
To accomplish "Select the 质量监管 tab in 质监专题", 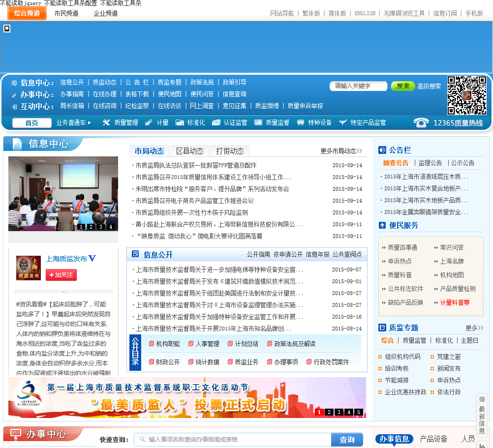I will (414, 340).
